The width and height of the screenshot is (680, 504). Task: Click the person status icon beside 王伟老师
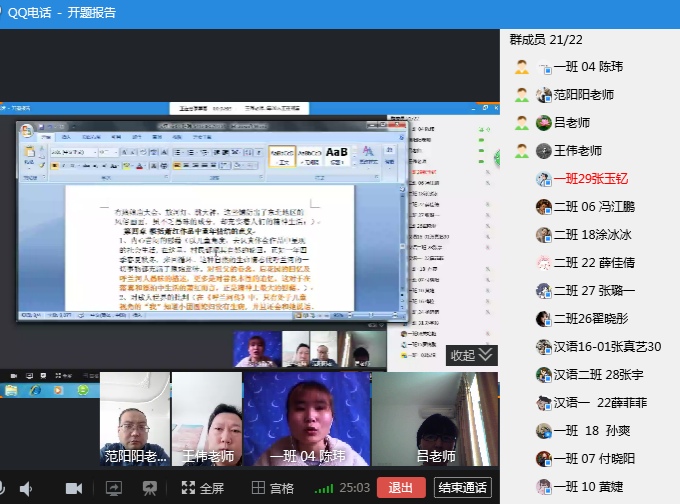click(x=521, y=151)
